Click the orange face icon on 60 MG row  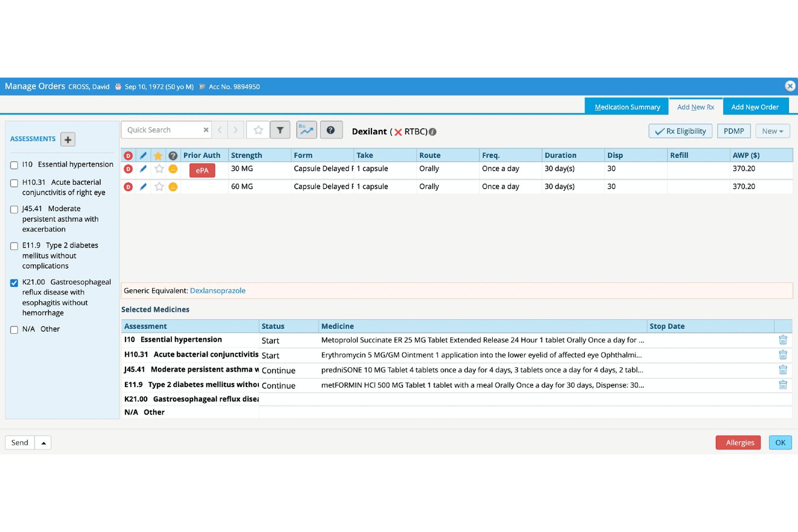coord(173,186)
